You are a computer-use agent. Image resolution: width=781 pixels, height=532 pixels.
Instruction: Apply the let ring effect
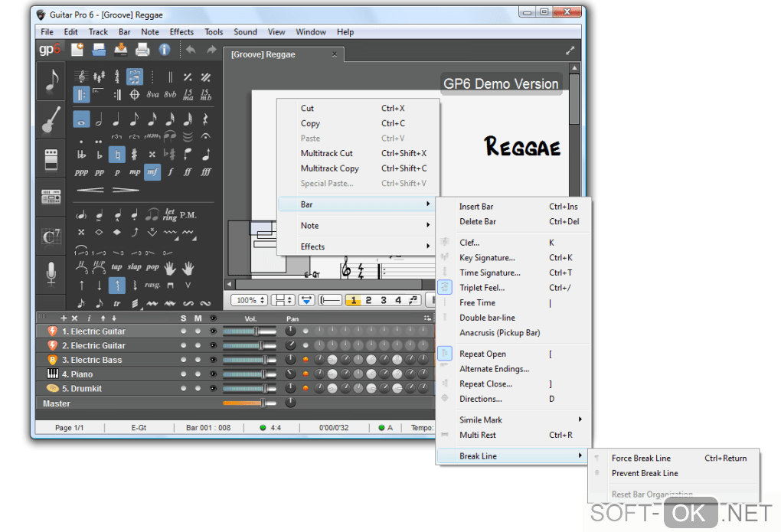(170, 215)
